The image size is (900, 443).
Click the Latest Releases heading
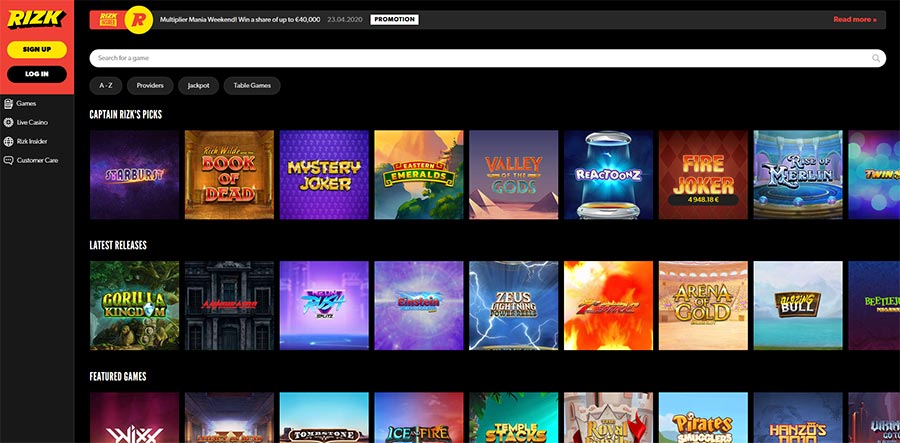pyautogui.click(x=118, y=246)
